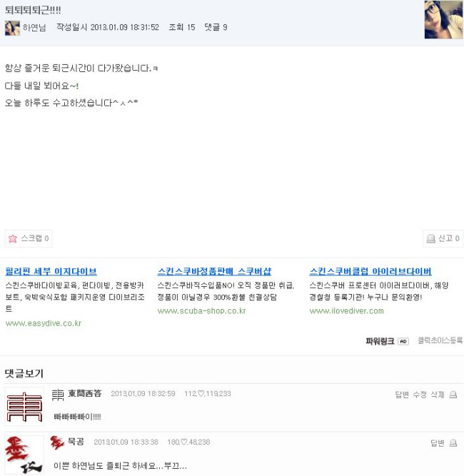Click the red emblem beside 묵공 name
464x476 pixels.
click(x=57, y=442)
